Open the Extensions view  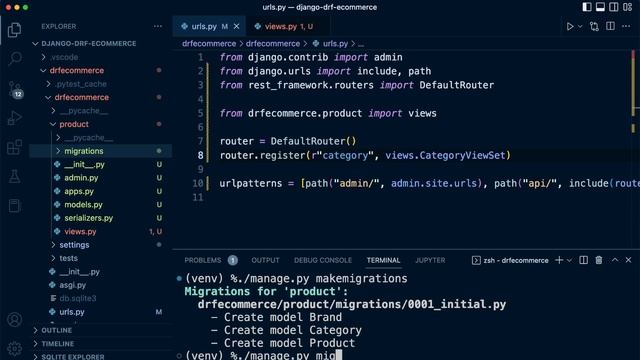pyautogui.click(x=14, y=147)
